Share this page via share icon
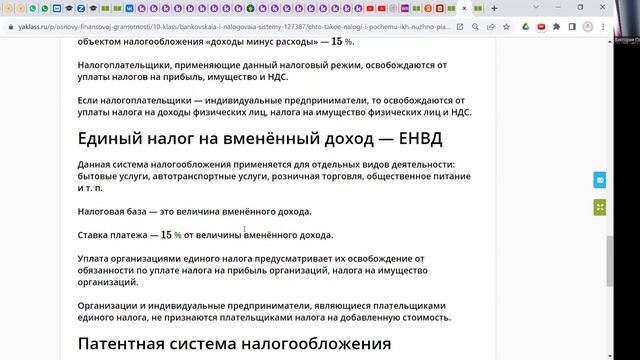This screenshot has width=640, height=360. point(491,27)
